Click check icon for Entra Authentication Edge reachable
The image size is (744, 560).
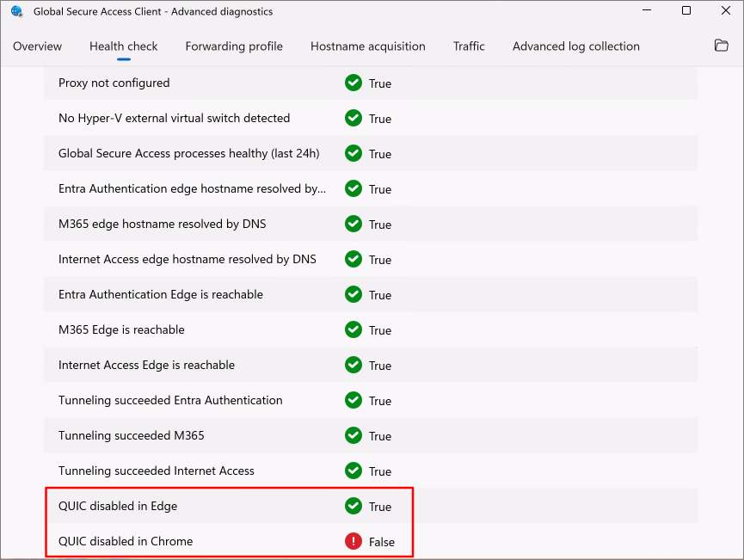[x=353, y=295]
